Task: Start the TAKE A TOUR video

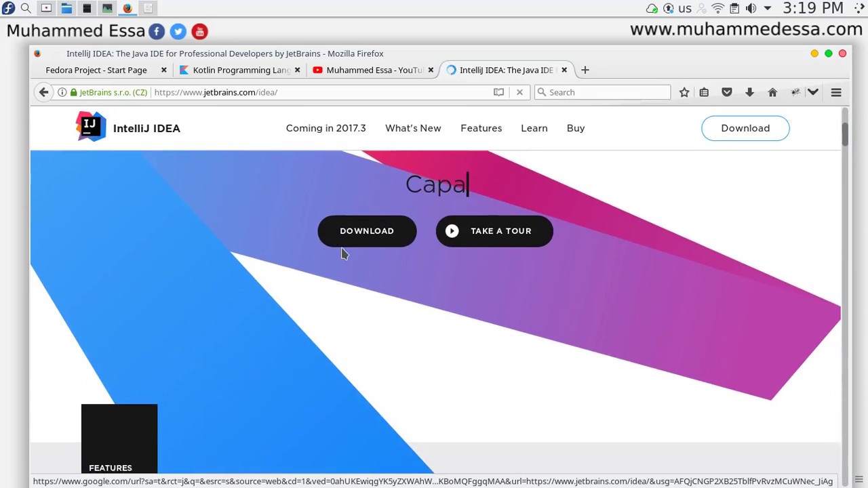Action: (494, 231)
